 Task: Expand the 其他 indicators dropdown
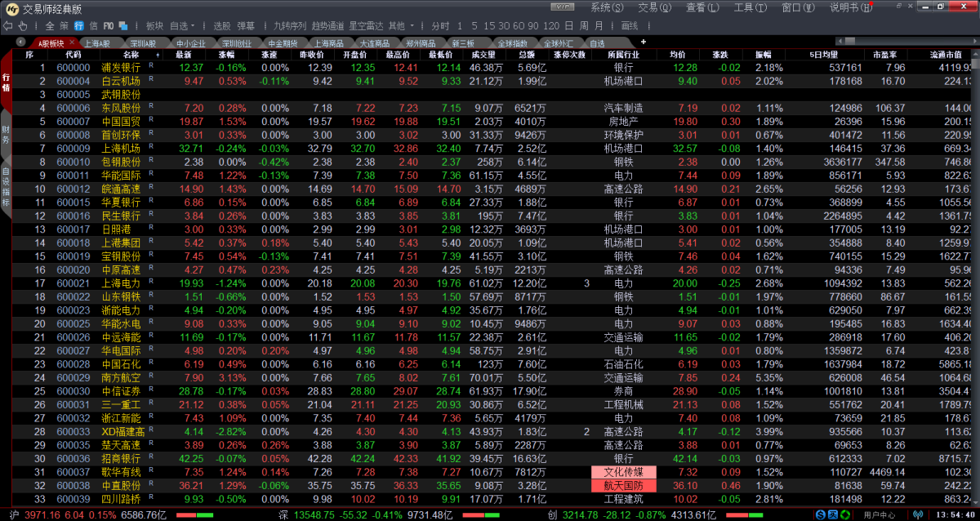tap(410, 25)
